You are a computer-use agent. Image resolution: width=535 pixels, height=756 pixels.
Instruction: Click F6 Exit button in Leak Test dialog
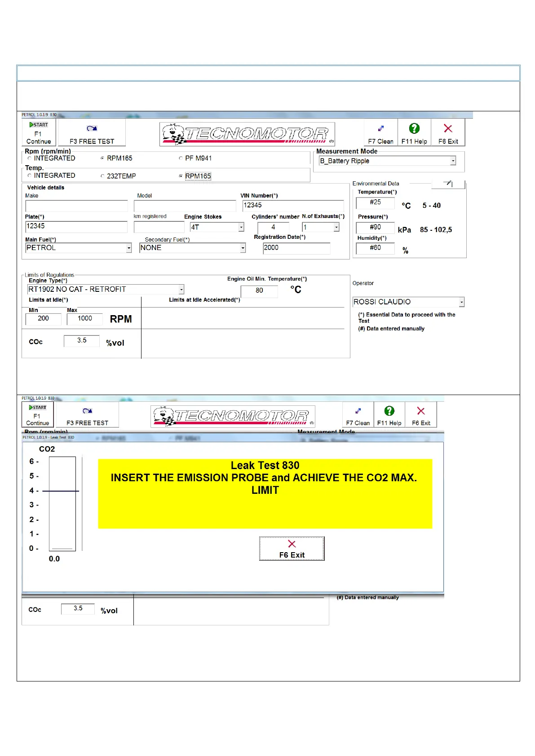tap(292, 549)
